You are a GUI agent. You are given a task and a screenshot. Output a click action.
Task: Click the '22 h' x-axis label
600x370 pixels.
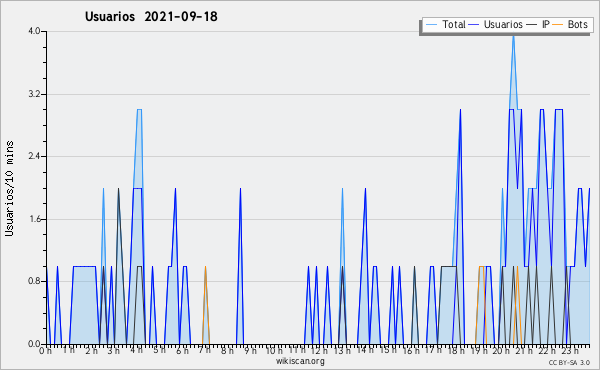(x=547, y=351)
